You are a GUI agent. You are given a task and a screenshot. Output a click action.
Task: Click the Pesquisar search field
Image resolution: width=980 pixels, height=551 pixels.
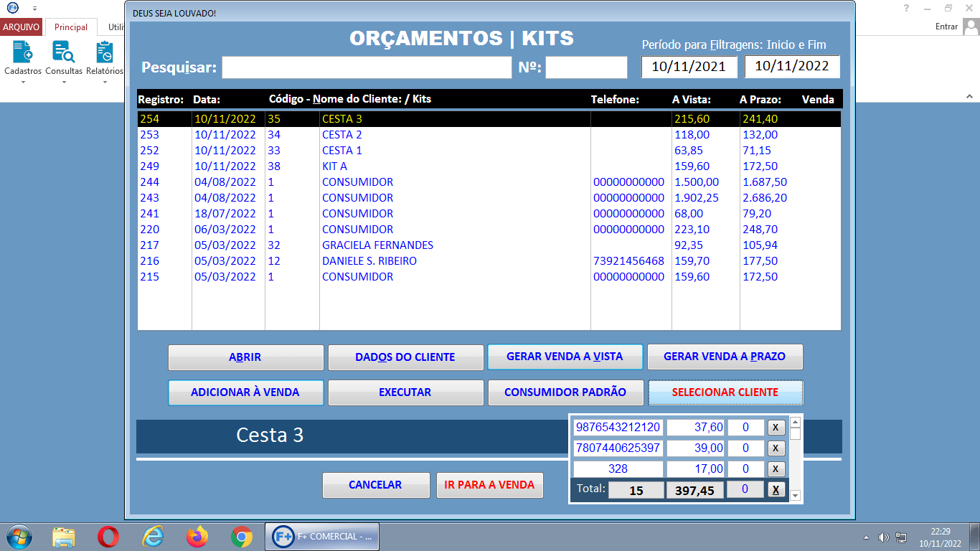[367, 67]
